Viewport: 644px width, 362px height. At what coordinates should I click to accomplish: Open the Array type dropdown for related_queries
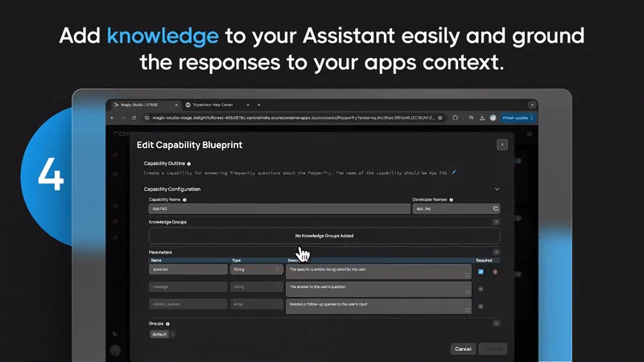tap(256, 304)
